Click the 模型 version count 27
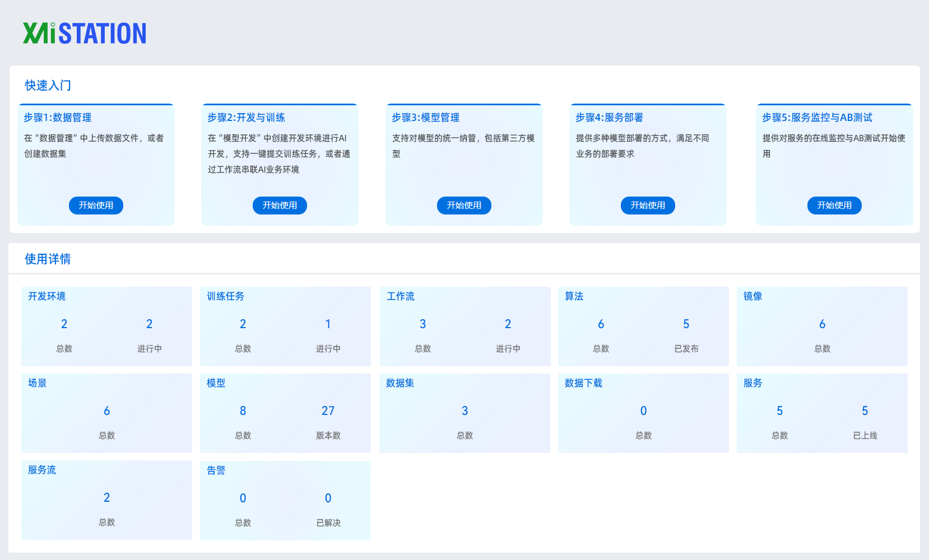Viewport: 929px width, 560px height. [x=328, y=411]
